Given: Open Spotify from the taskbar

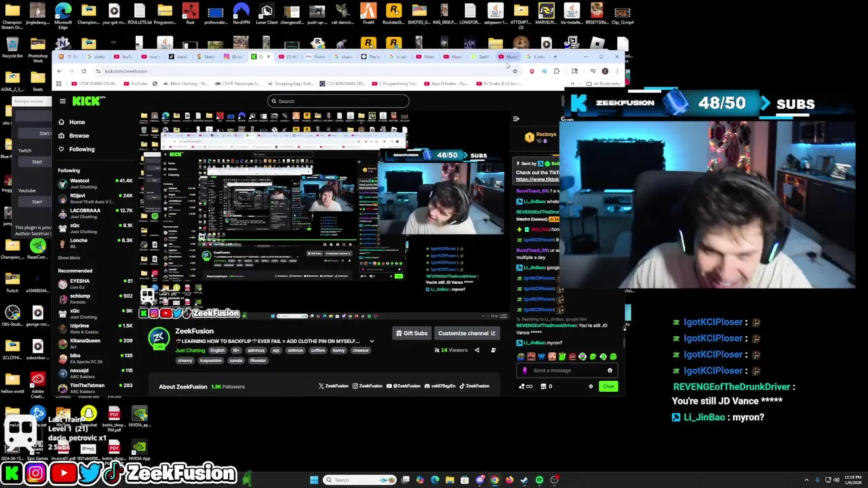Looking at the screenshot, I should coord(539,480).
